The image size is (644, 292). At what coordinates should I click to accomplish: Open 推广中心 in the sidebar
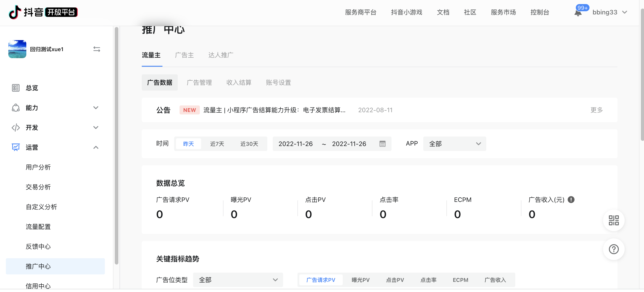(x=55, y=266)
